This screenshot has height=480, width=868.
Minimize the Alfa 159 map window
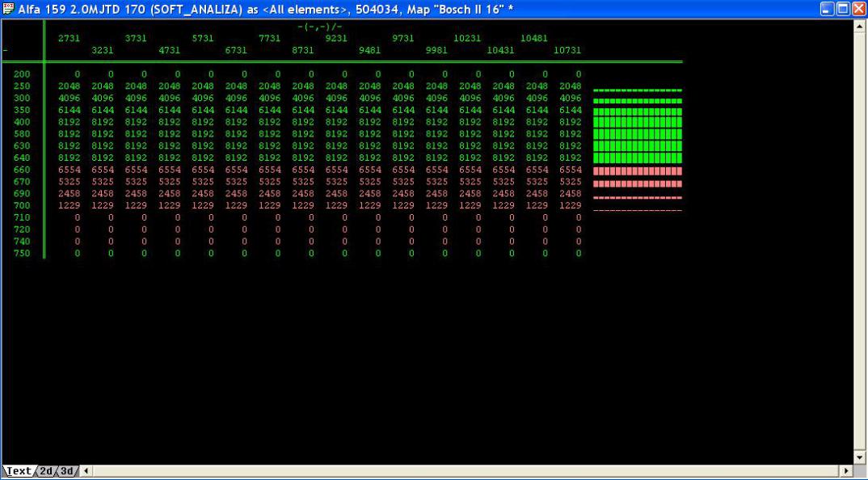point(828,9)
